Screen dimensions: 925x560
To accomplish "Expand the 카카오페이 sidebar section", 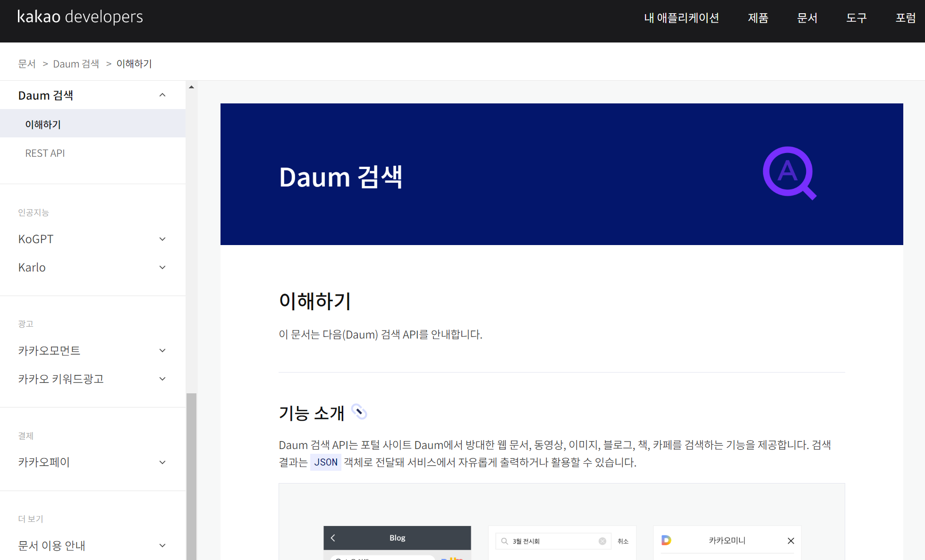I will click(162, 462).
